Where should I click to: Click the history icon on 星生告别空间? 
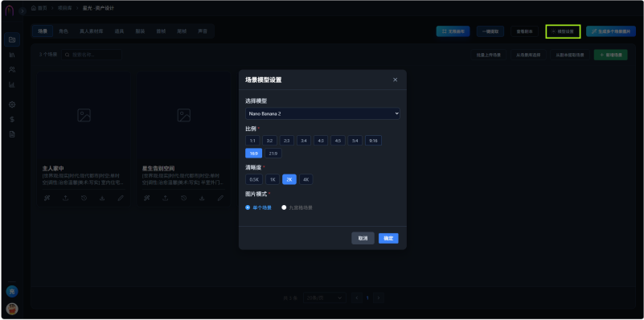(183, 198)
